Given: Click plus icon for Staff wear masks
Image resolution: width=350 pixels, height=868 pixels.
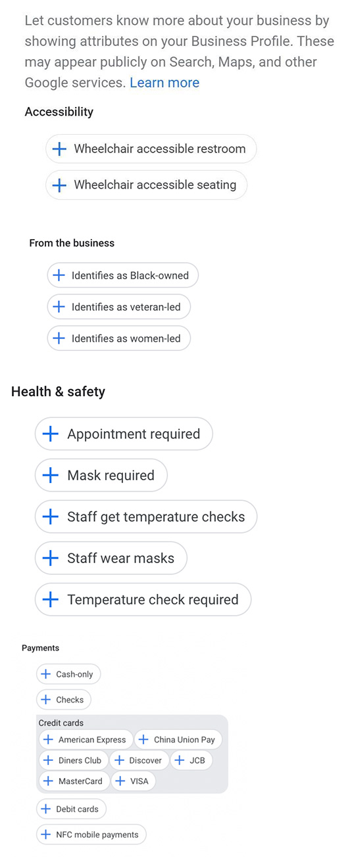Looking at the screenshot, I should click(50, 558).
